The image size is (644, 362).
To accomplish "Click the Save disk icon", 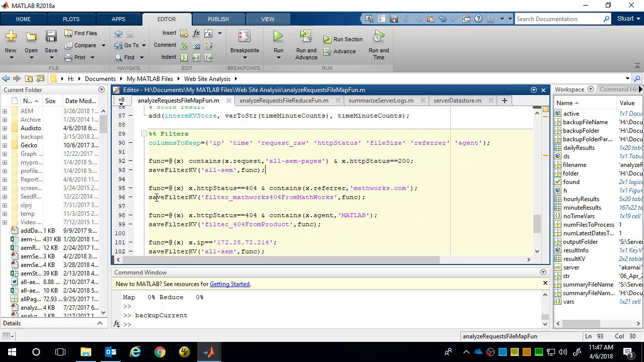I will (x=51, y=37).
